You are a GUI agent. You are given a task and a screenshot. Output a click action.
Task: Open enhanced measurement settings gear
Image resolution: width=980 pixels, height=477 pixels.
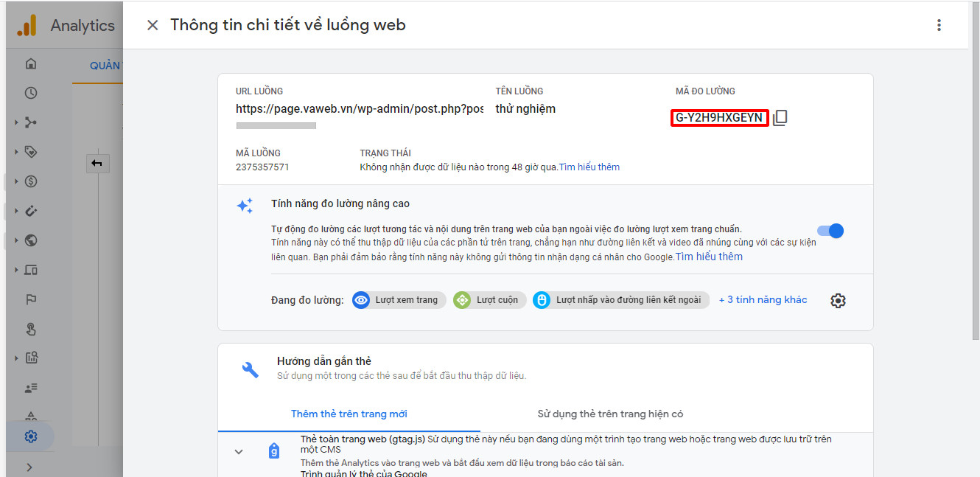pyautogui.click(x=838, y=301)
